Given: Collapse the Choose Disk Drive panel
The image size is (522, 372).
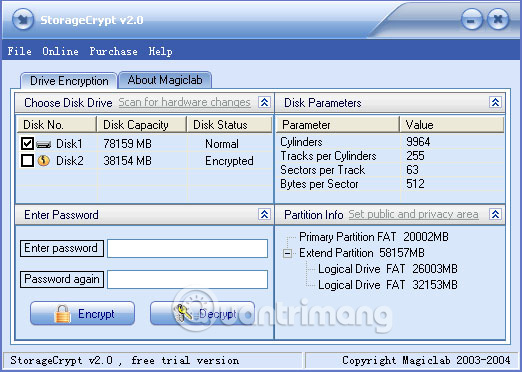Looking at the screenshot, I should (x=264, y=102).
